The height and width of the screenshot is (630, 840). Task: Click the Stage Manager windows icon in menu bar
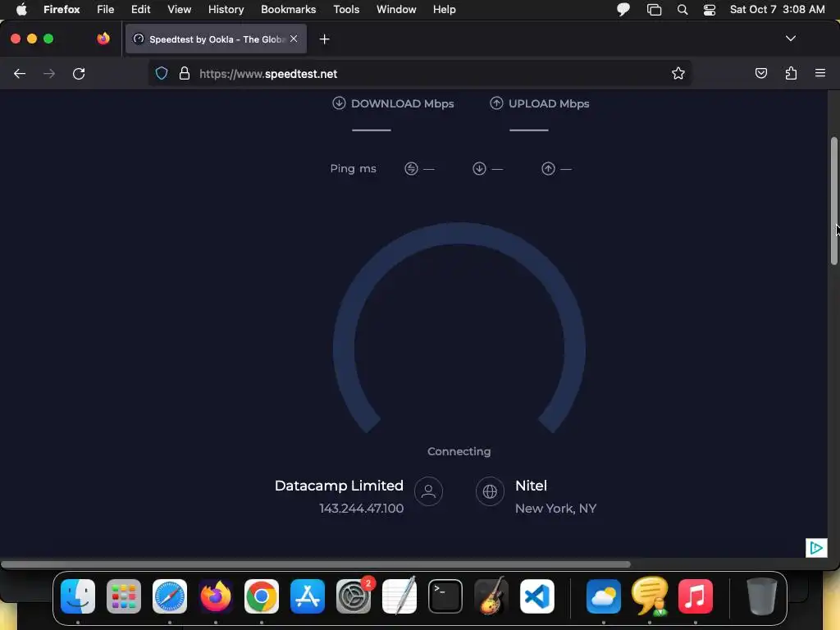654,9
